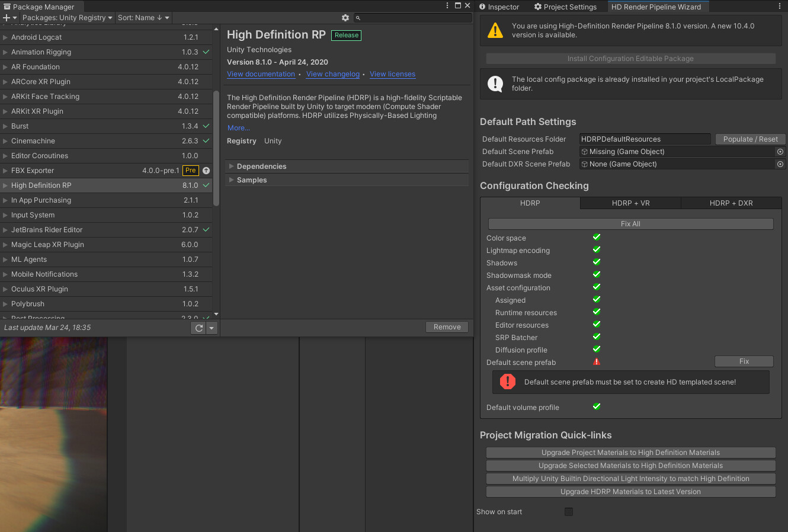788x532 pixels.
Task: Click the Default scene prefab error icon
Action: click(597, 362)
